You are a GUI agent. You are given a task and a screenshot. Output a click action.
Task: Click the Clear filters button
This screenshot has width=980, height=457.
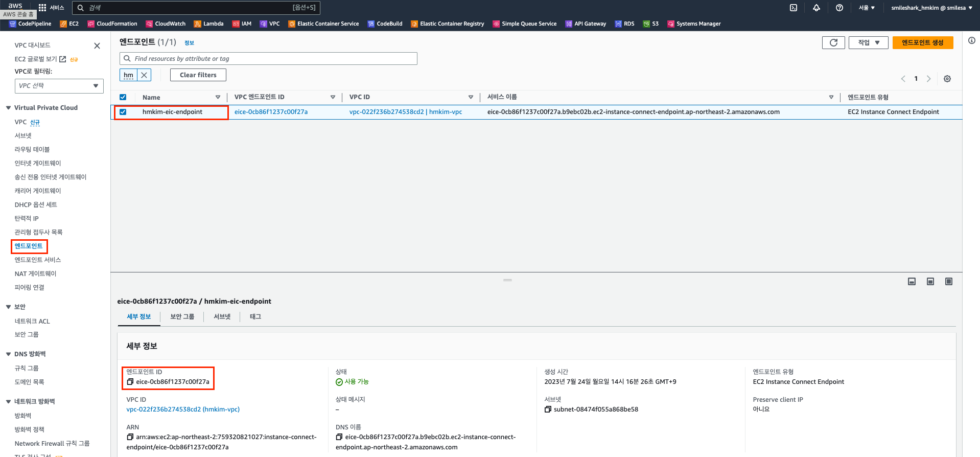pyautogui.click(x=198, y=75)
